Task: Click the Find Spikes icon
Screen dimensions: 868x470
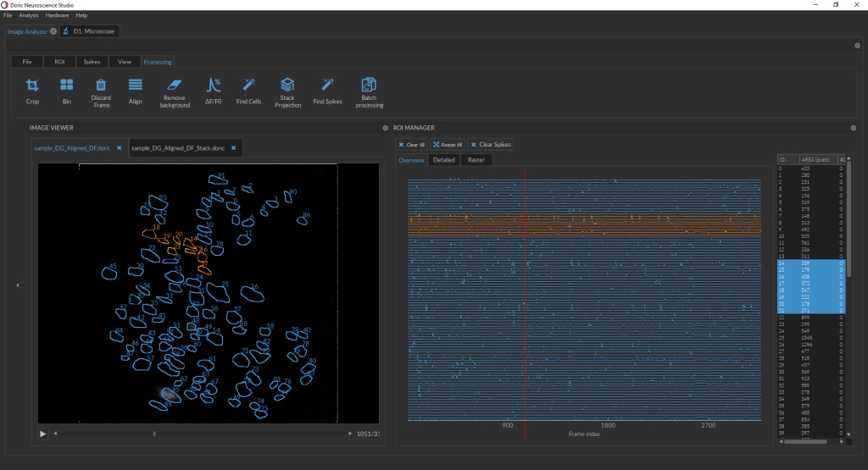Action: coord(327,86)
